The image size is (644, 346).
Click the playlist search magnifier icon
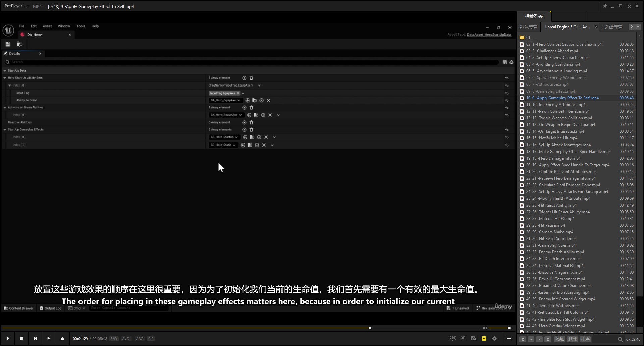click(620, 339)
